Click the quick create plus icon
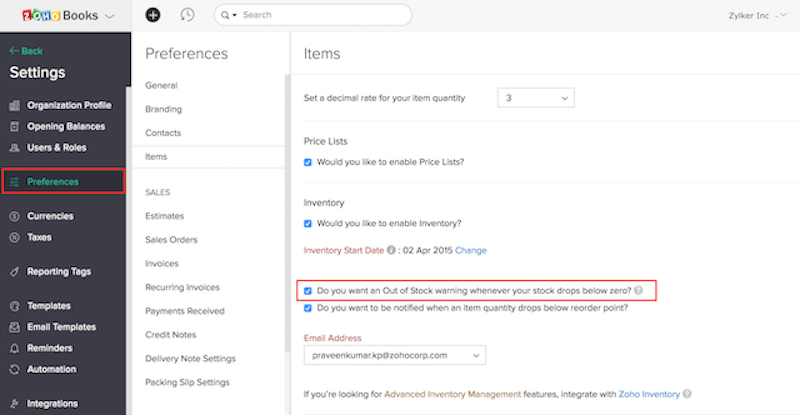The width and height of the screenshot is (800, 415). (153, 15)
